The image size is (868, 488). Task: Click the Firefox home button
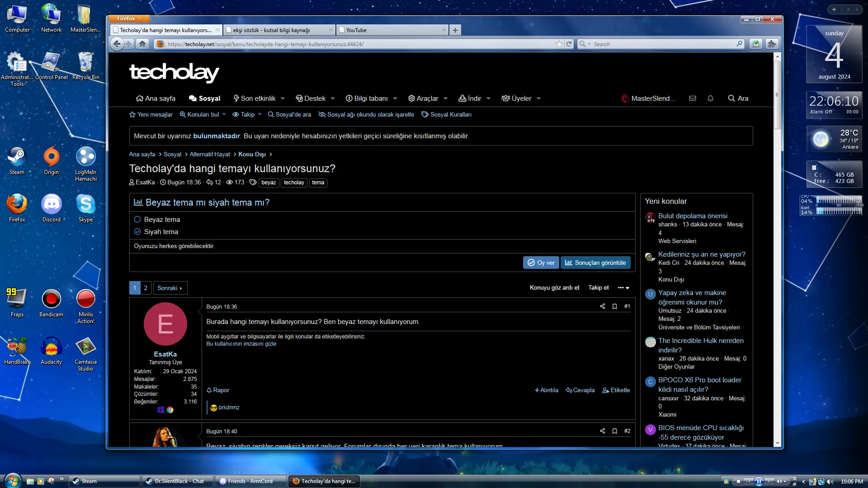tap(142, 44)
